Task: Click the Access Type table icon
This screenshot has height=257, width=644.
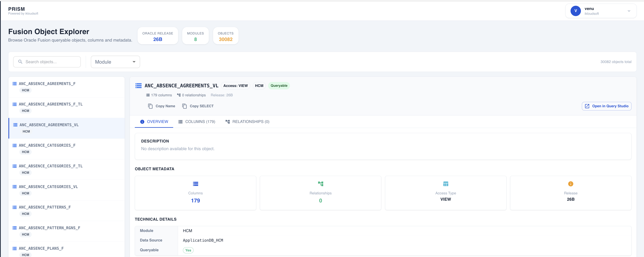Action: 446,184
